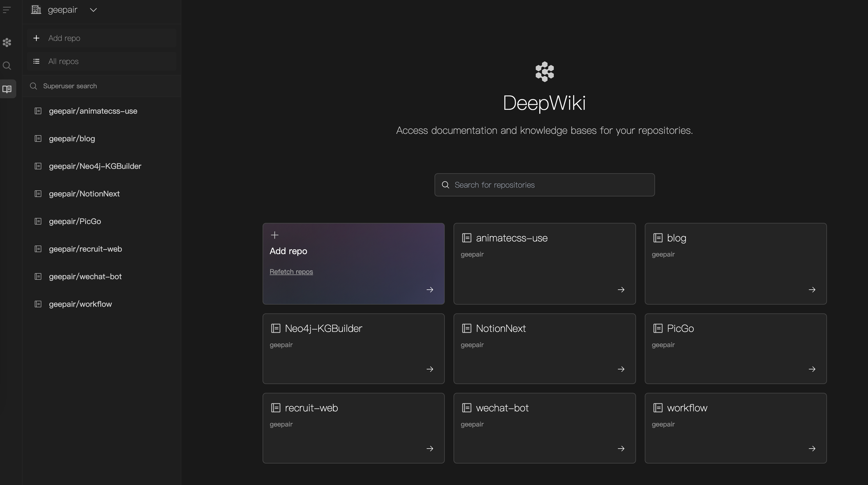This screenshot has height=485, width=868.
Task: Collapse the sidebar via hamburger icon
Action: (x=7, y=10)
